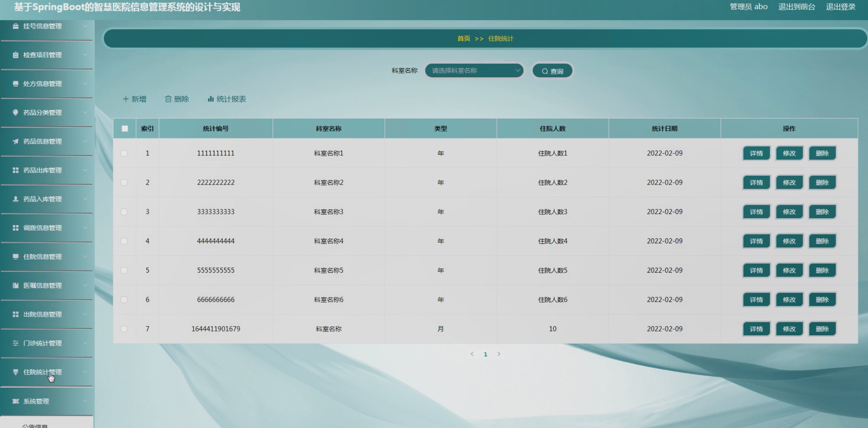The height and width of the screenshot is (428, 868).
Task: Click 退出登录 link in the header
Action: tap(840, 7)
